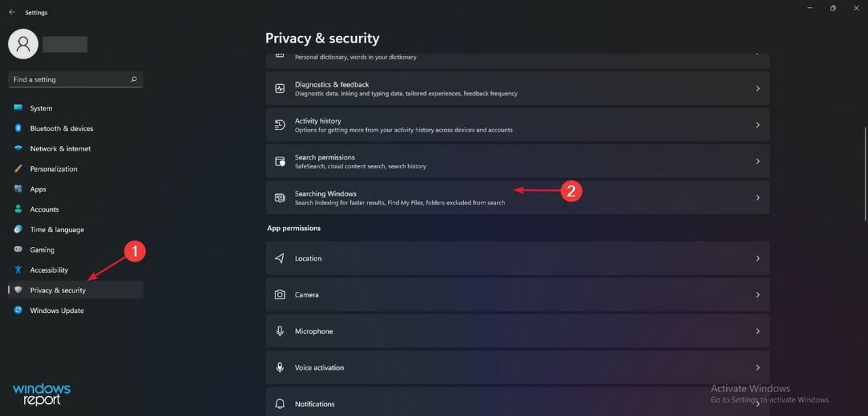Click the Camera permission icon
This screenshot has height=416, width=868.
(x=279, y=295)
